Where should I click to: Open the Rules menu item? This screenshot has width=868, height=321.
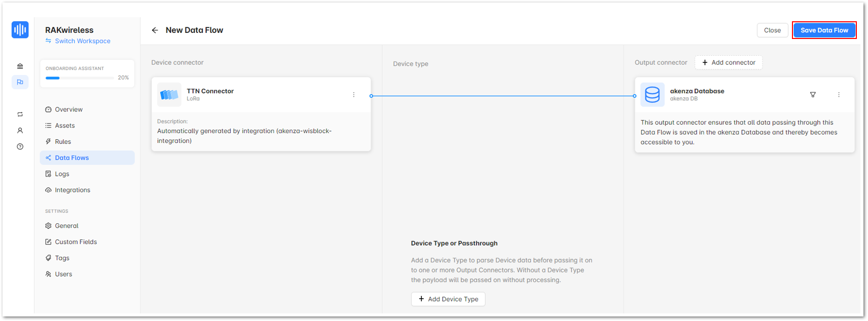[87, 142]
